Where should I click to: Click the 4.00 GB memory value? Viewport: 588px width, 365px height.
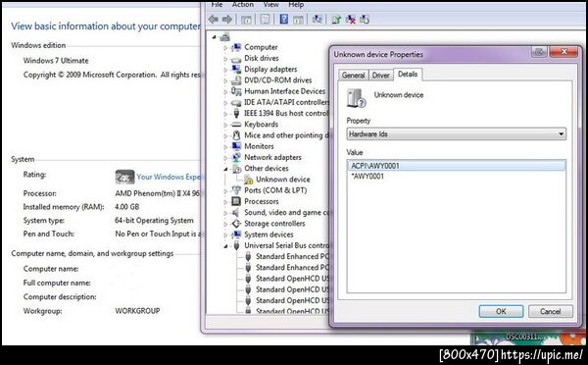coord(127,207)
